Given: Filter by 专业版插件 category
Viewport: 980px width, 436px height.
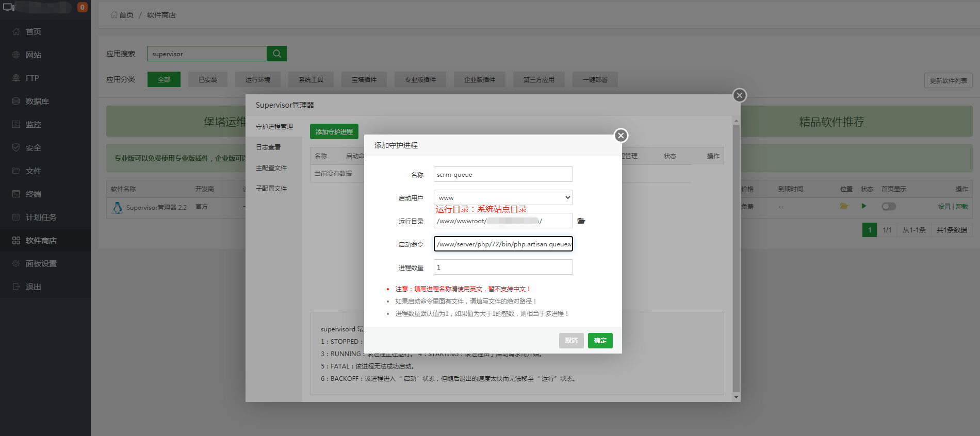Looking at the screenshot, I should tap(420, 79).
